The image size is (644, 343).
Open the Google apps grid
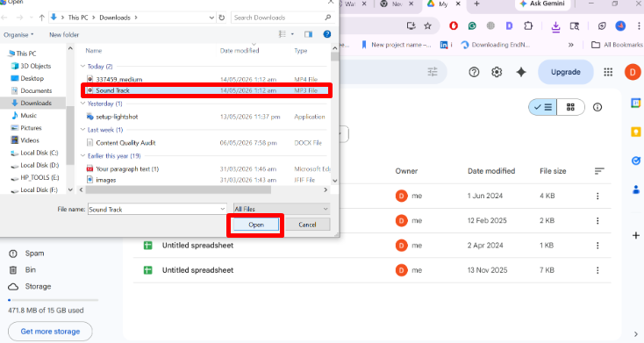click(x=608, y=72)
